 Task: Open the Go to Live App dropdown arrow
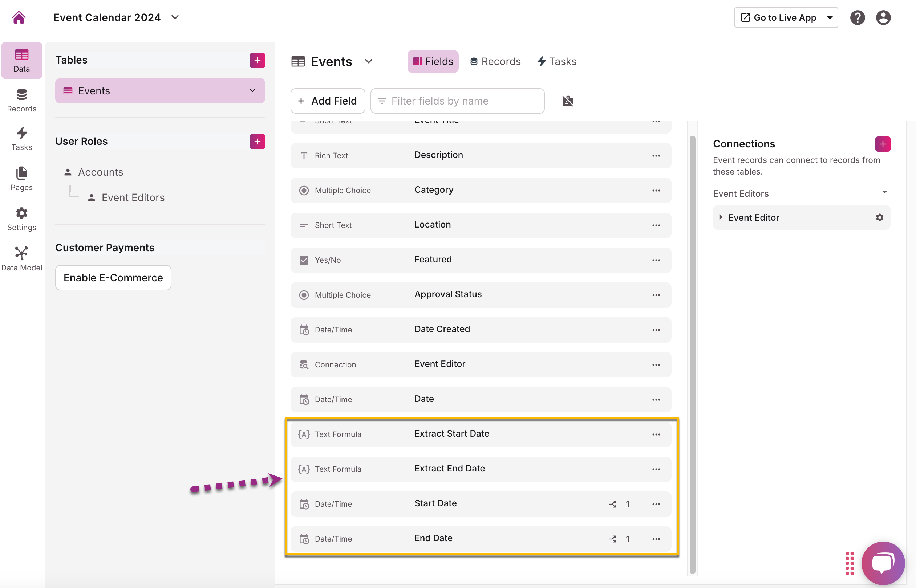click(830, 17)
